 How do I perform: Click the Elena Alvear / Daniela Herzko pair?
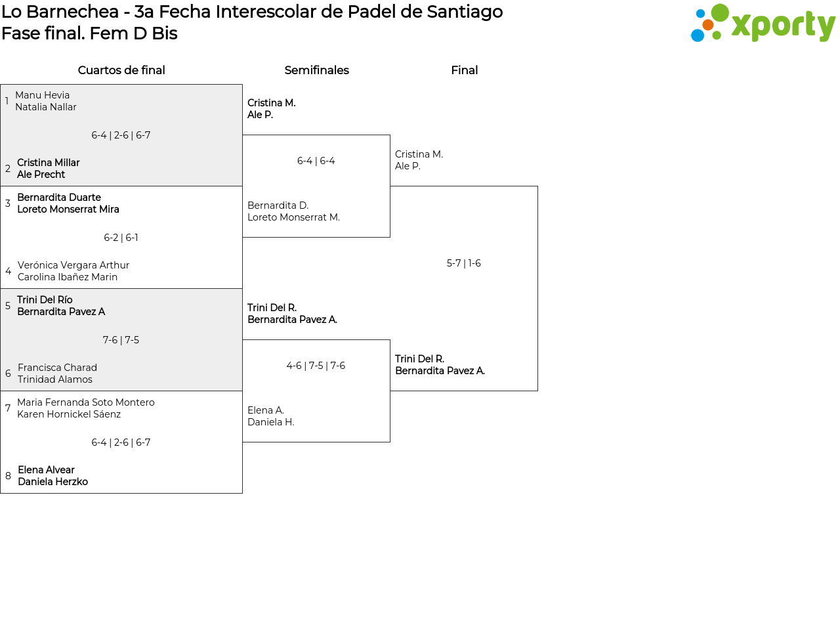[52, 476]
